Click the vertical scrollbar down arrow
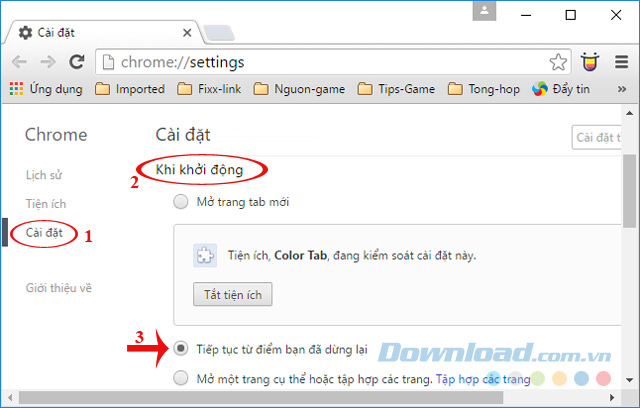Viewport: 640px width, 408px height. [630, 380]
